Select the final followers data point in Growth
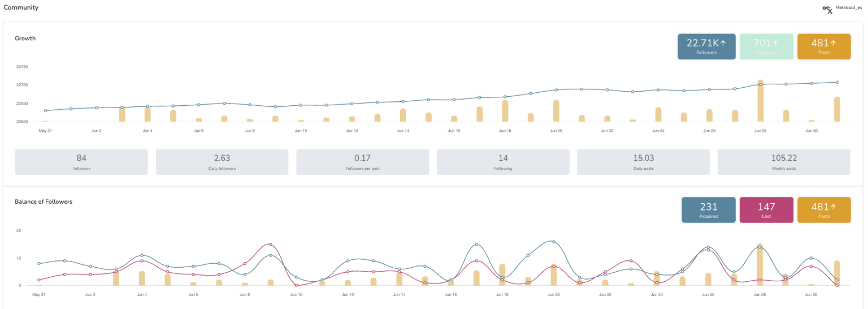 [x=837, y=82]
